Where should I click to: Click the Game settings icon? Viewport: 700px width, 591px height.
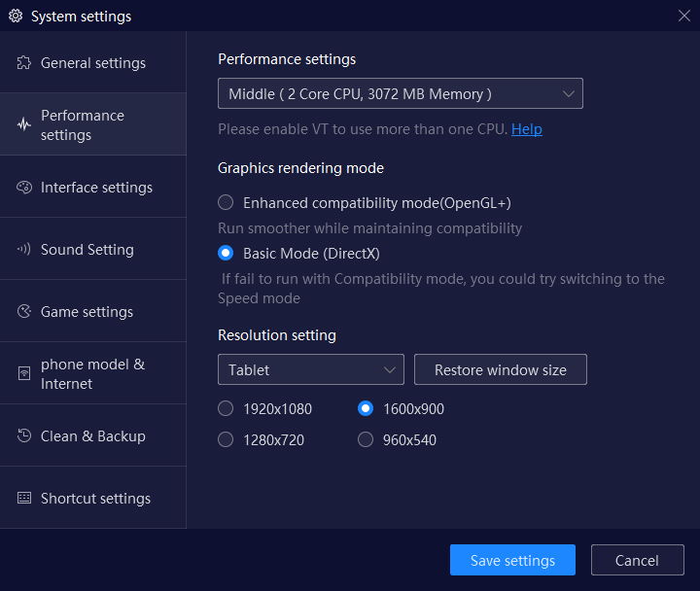24,311
